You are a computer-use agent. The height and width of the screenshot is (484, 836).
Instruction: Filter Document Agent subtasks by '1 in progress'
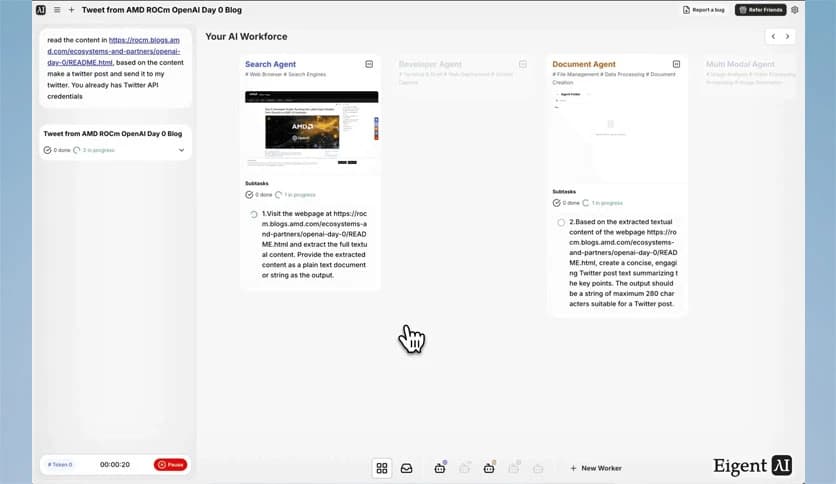coord(602,203)
